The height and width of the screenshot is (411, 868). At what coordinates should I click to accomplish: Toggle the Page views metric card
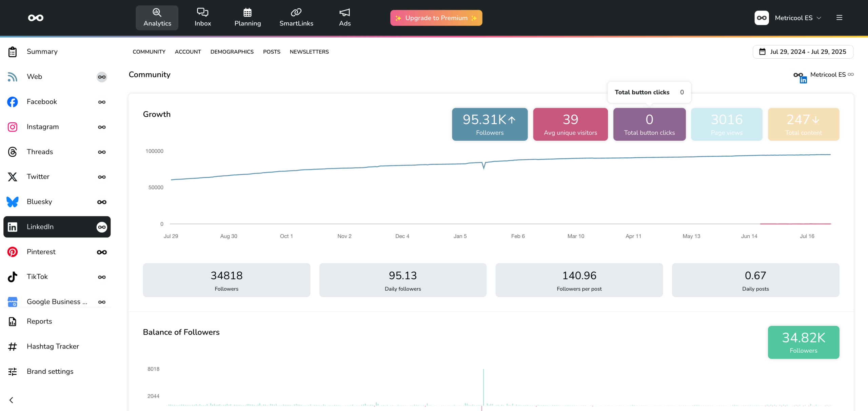[726, 124]
